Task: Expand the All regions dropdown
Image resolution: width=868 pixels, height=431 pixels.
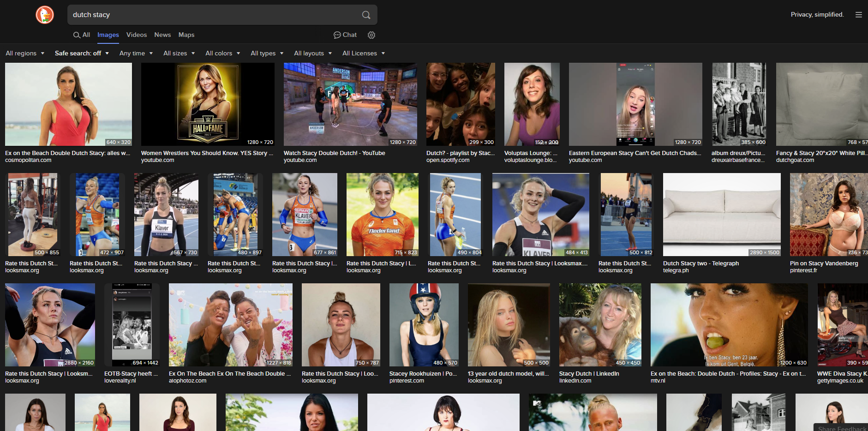Action: tap(25, 54)
